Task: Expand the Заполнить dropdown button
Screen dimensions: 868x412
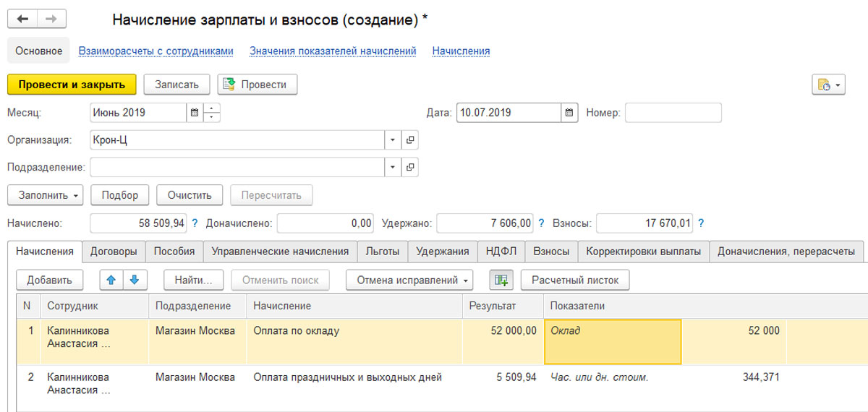Action: pos(45,195)
